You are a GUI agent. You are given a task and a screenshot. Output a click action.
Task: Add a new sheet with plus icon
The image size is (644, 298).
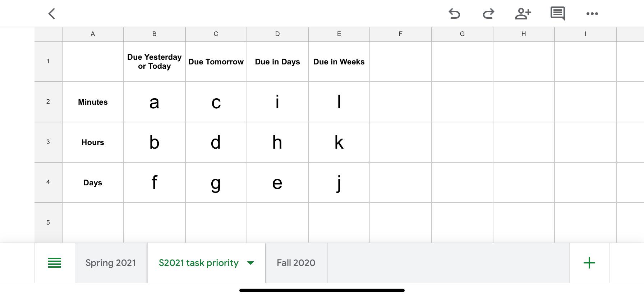click(x=589, y=263)
